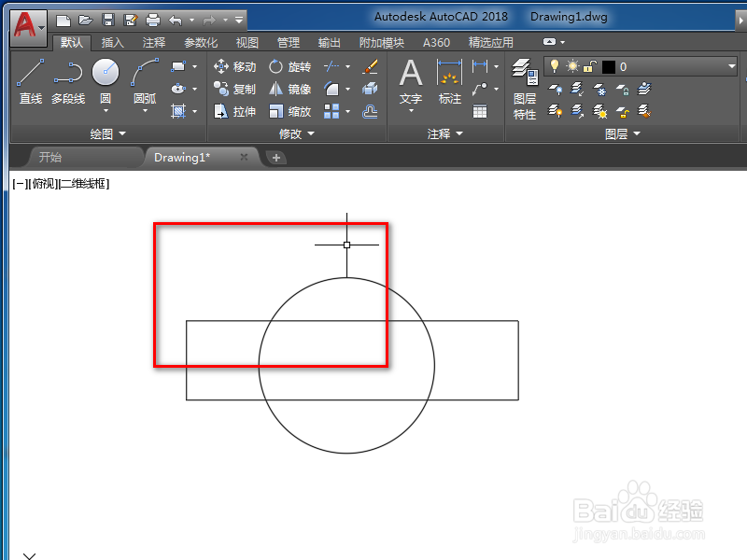Screen dimensions: 747x560
Task: Expand the 修改 (Modify) panel
Action: [296, 133]
